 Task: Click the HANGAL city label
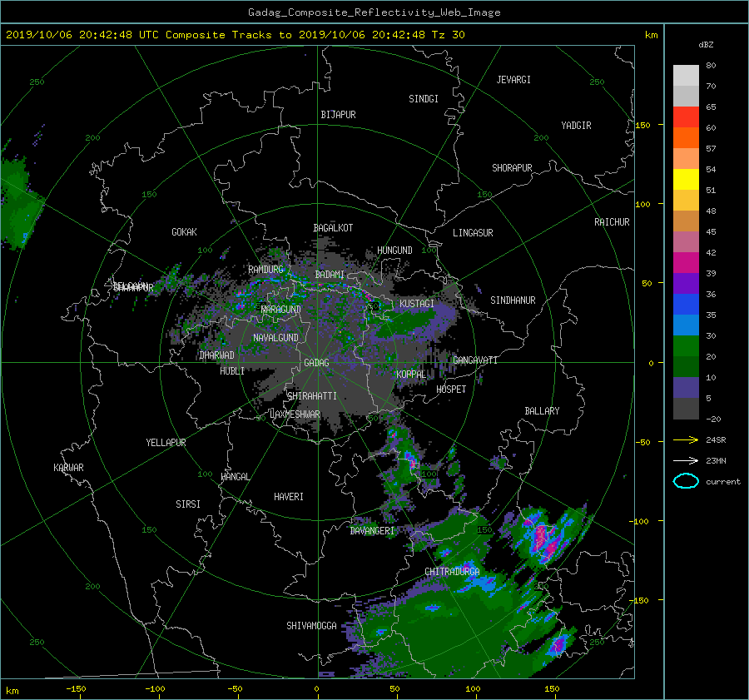tap(235, 477)
